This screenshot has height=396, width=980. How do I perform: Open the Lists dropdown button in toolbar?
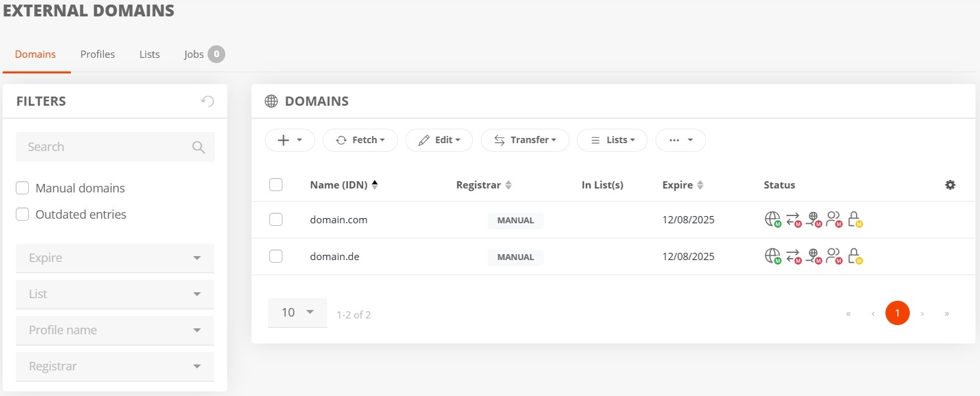coord(612,140)
